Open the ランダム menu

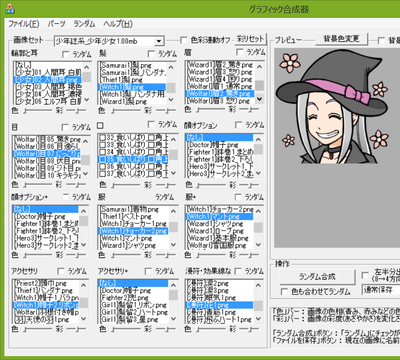click(84, 24)
